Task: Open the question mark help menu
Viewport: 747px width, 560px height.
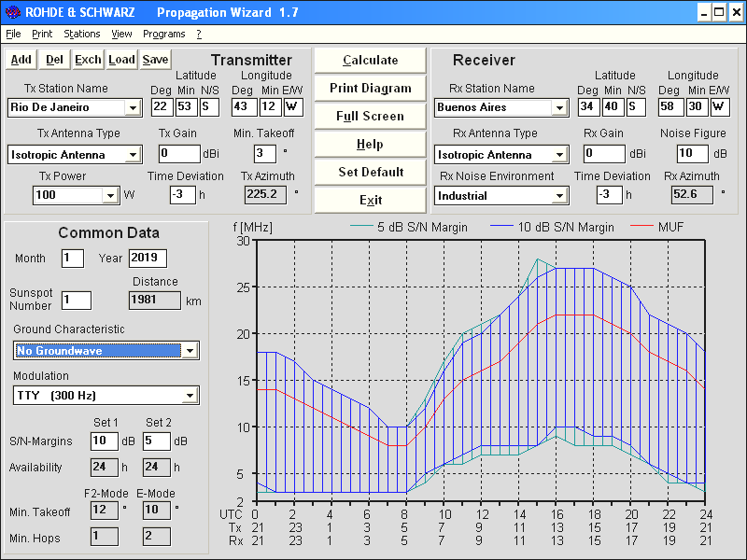Action: 199,34
